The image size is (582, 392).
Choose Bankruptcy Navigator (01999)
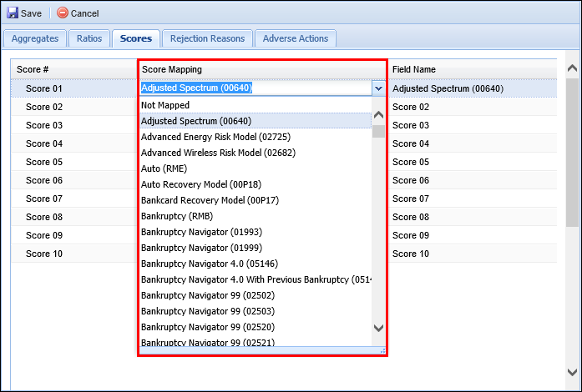point(256,248)
